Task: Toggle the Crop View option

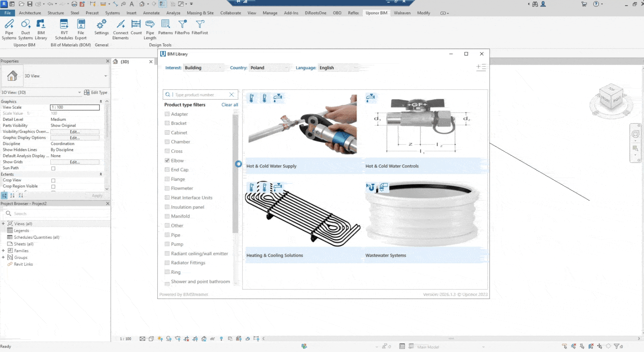Action: tap(53, 180)
